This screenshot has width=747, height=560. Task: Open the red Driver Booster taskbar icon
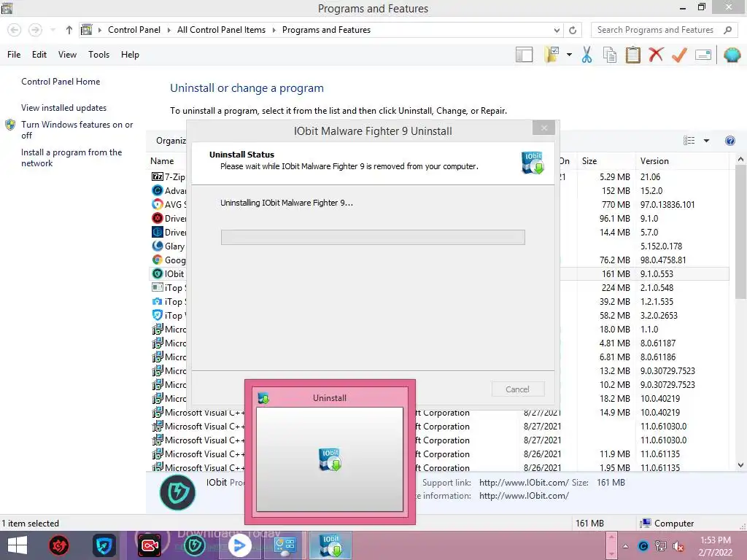click(59, 545)
